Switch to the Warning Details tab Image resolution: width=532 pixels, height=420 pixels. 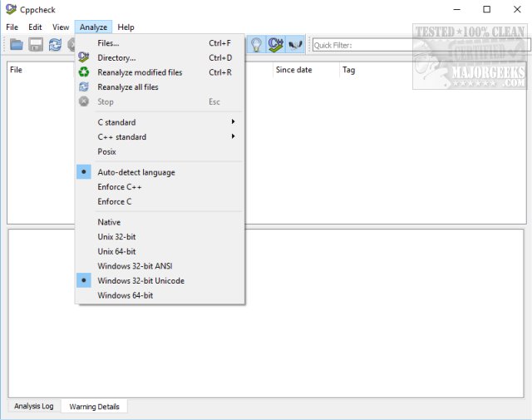(94, 407)
